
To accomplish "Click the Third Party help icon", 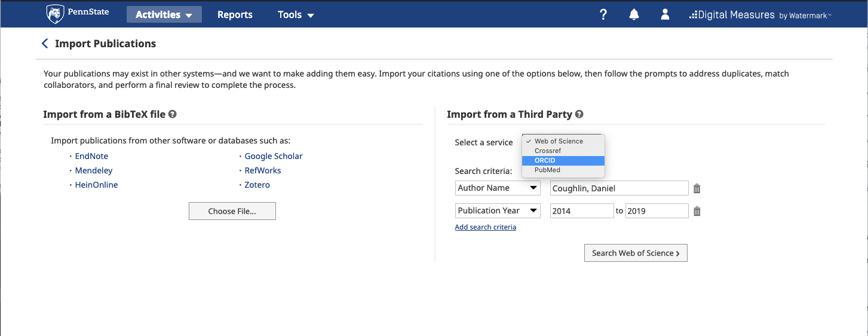I will [579, 114].
